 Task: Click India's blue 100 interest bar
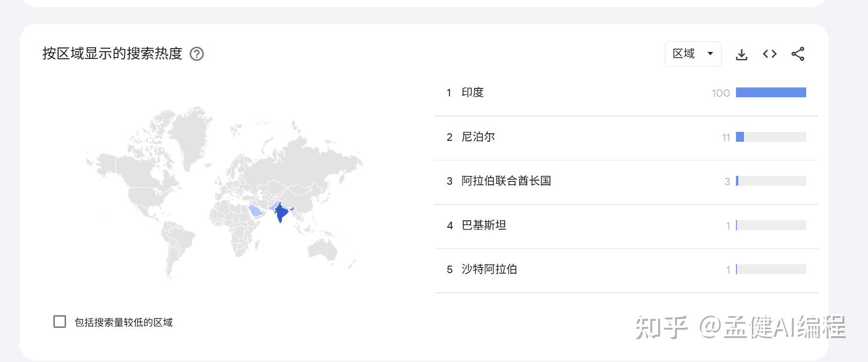click(771, 93)
